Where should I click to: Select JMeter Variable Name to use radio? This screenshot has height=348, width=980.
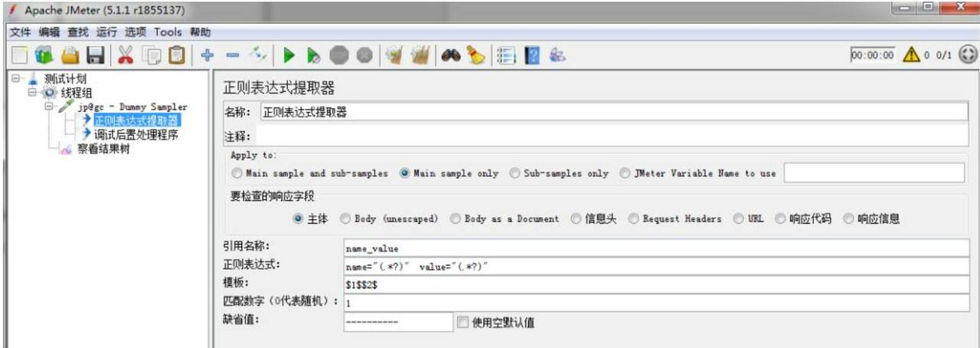(x=625, y=173)
